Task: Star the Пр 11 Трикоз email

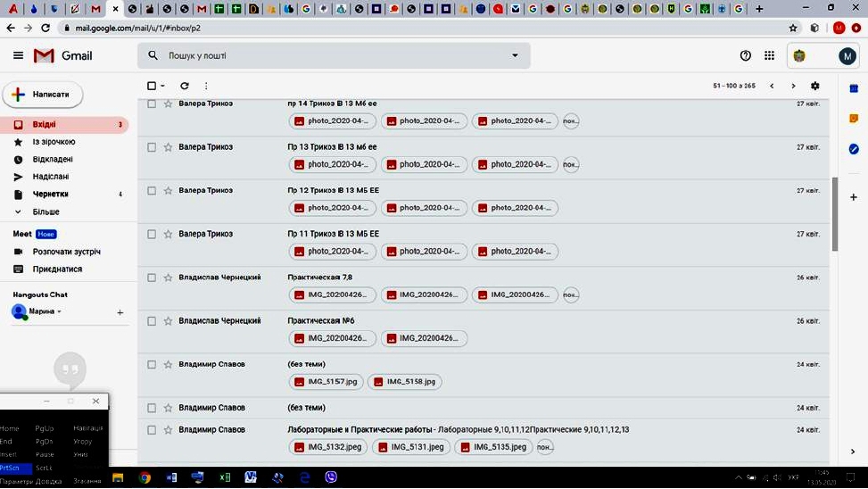Action: tap(168, 235)
